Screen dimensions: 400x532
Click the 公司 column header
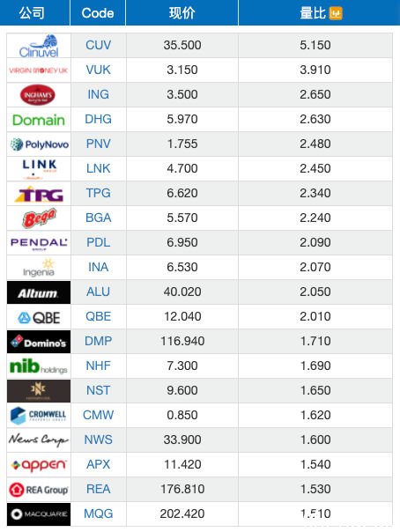point(32,13)
